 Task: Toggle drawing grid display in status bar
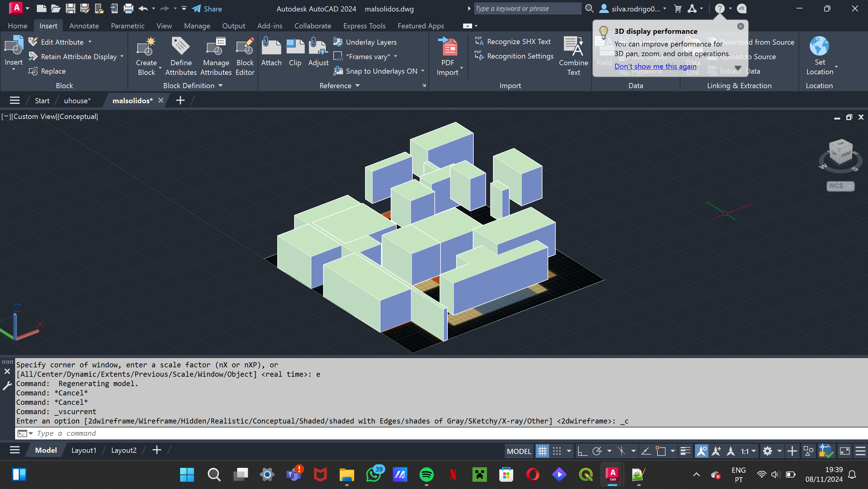(542, 451)
